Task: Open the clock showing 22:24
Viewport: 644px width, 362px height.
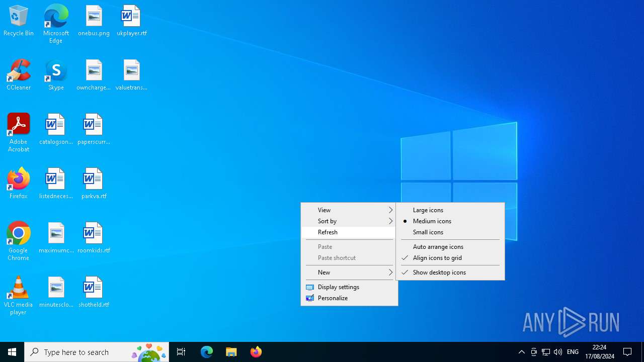Action: pyautogui.click(x=599, y=352)
